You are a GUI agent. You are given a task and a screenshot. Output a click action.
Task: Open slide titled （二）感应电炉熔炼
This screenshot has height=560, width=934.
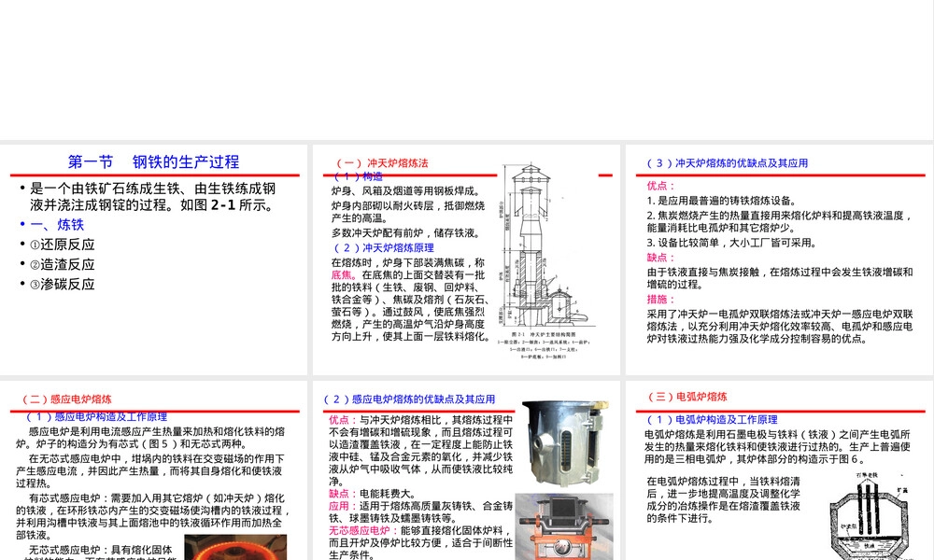tap(154, 470)
